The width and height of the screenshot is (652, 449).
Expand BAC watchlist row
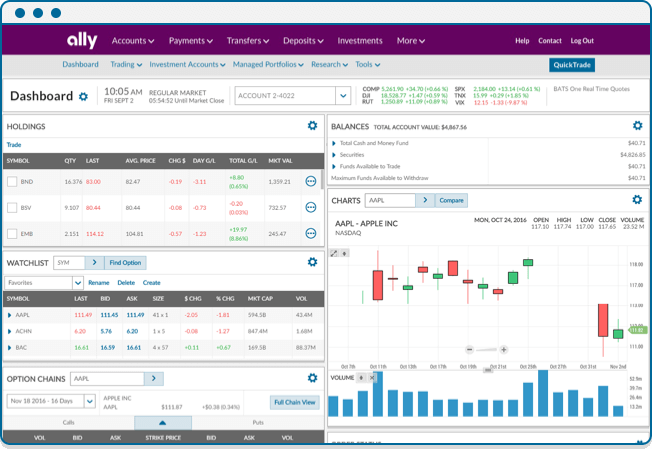(10, 348)
